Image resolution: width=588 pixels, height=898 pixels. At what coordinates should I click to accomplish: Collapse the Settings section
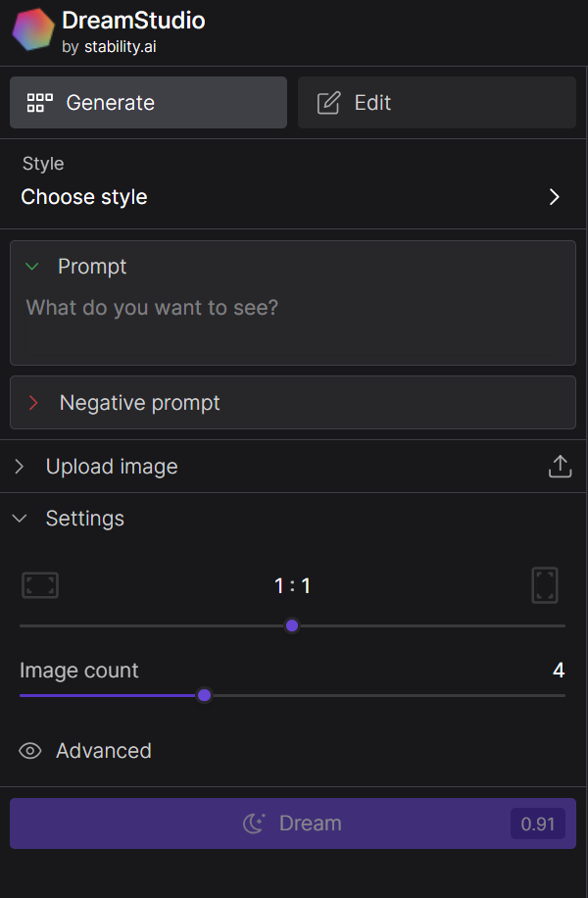[20, 518]
